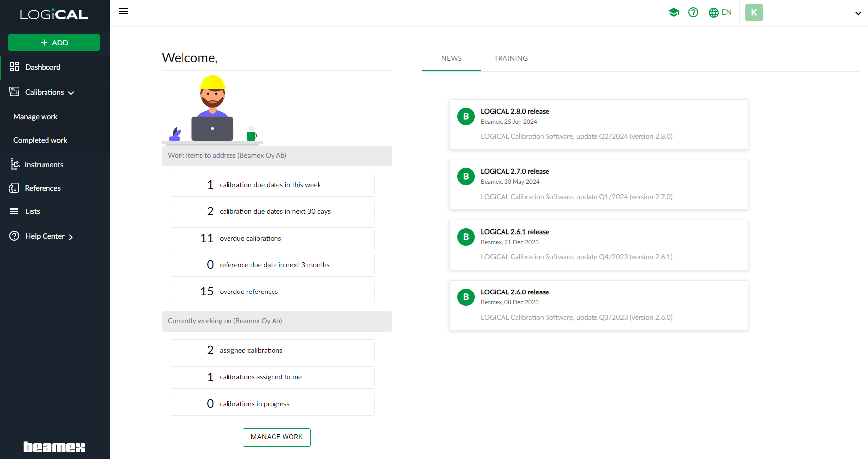
Task: Click the References sidebar icon
Action: pos(14,188)
